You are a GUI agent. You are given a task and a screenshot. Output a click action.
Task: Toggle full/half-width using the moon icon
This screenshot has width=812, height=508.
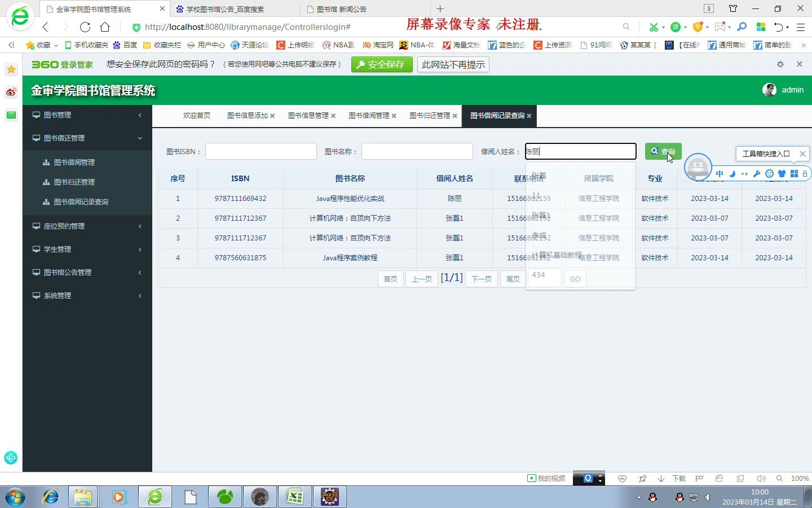(x=732, y=173)
